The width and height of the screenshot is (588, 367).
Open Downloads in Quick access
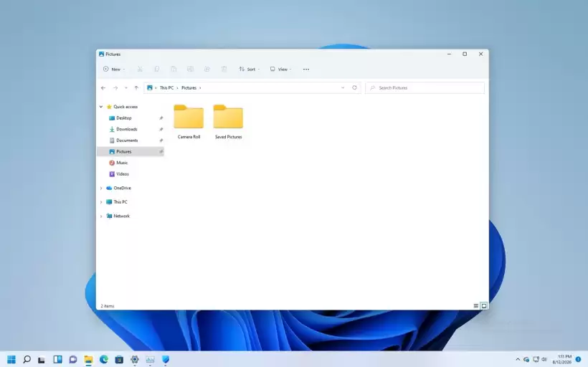127,129
